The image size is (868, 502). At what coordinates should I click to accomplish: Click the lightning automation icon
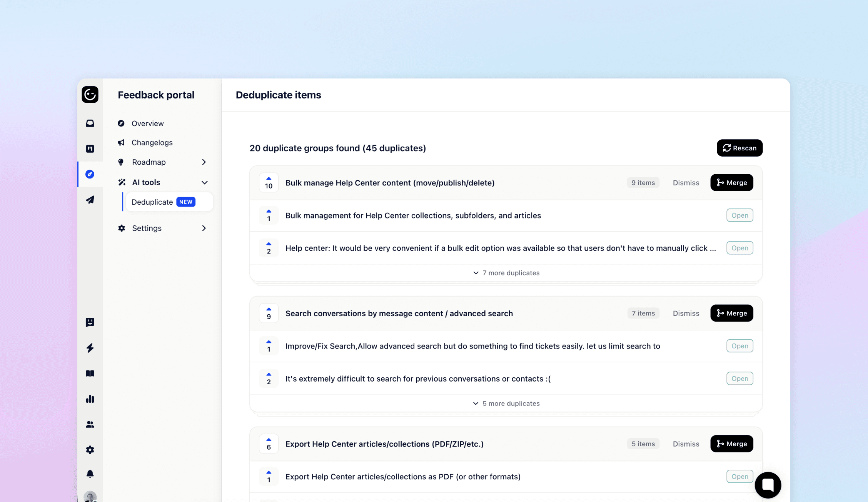pyautogui.click(x=90, y=348)
